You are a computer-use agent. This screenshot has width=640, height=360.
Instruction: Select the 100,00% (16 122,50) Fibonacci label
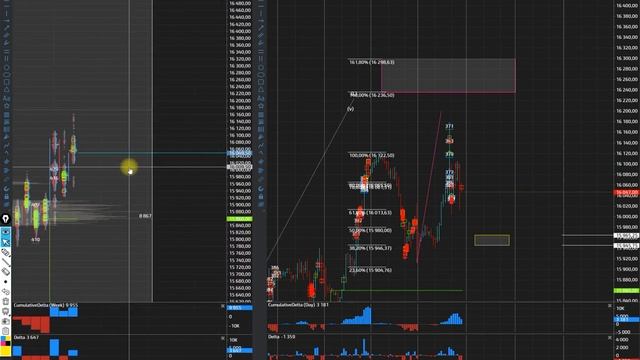pyautogui.click(x=372, y=156)
